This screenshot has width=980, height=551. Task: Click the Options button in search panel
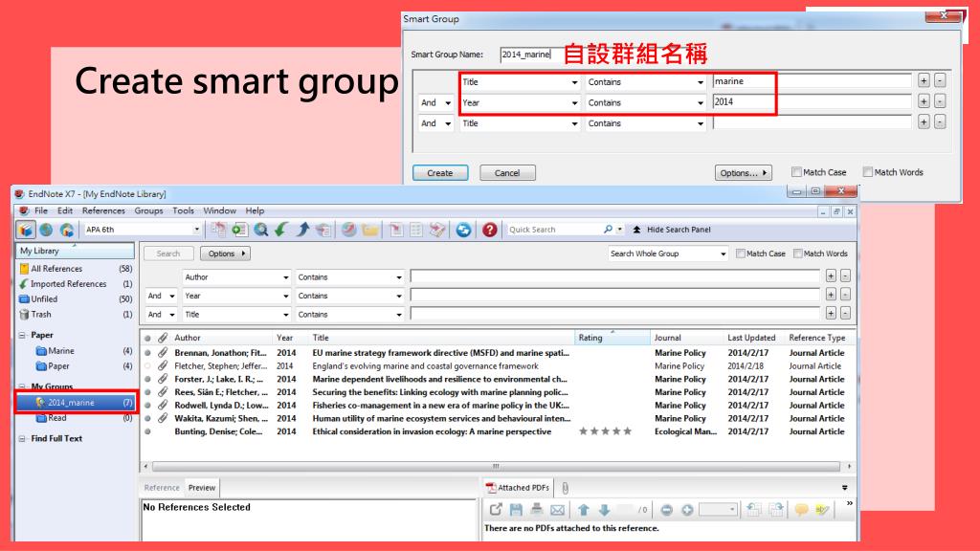[226, 253]
